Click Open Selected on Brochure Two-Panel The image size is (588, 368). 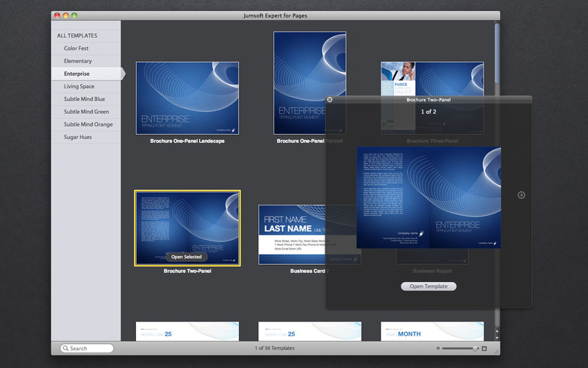pyautogui.click(x=187, y=257)
